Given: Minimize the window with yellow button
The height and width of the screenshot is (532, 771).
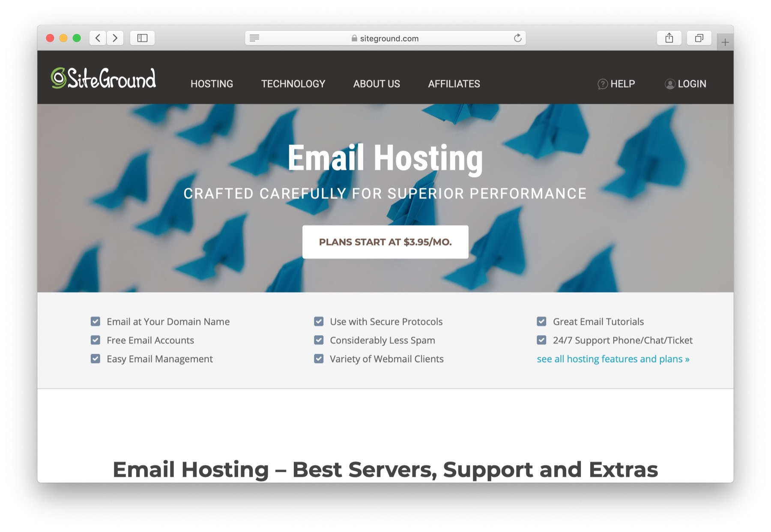Looking at the screenshot, I should pos(63,38).
